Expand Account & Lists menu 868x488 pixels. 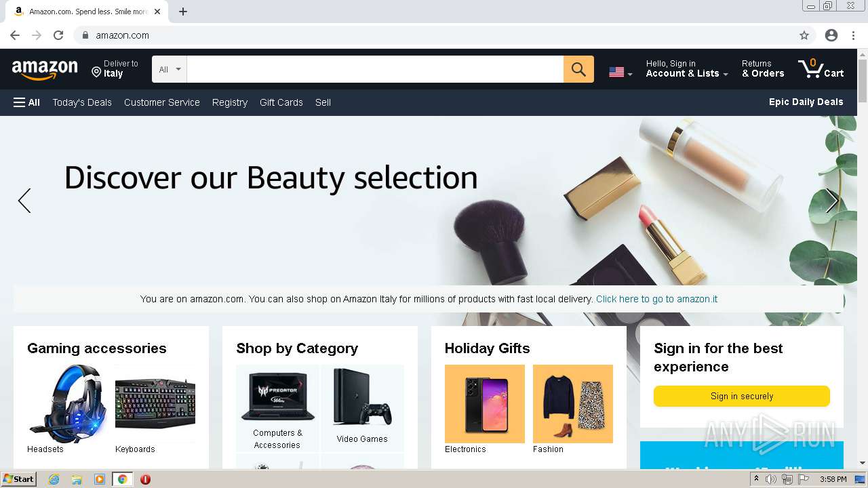point(687,68)
